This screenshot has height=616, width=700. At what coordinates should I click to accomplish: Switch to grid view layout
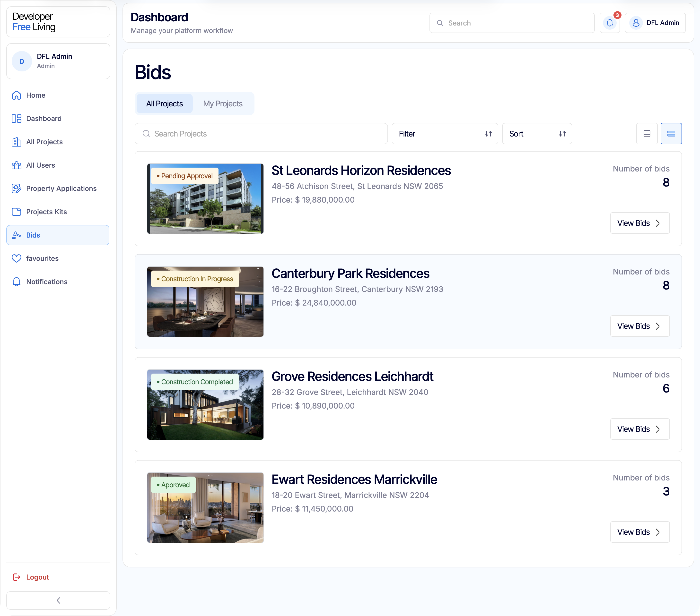click(x=647, y=133)
